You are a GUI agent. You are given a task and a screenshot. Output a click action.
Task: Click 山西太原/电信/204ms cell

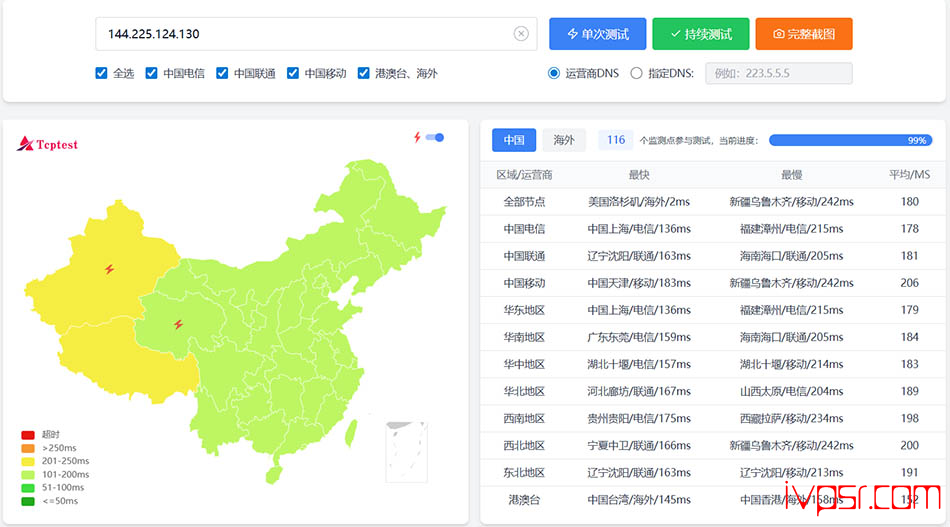791,391
